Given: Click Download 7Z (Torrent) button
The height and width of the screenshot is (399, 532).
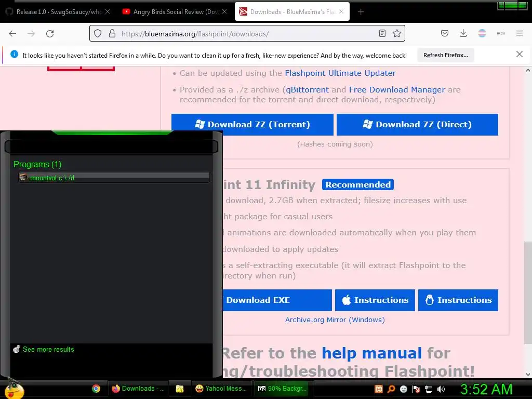Looking at the screenshot, I should coord(252,125).
